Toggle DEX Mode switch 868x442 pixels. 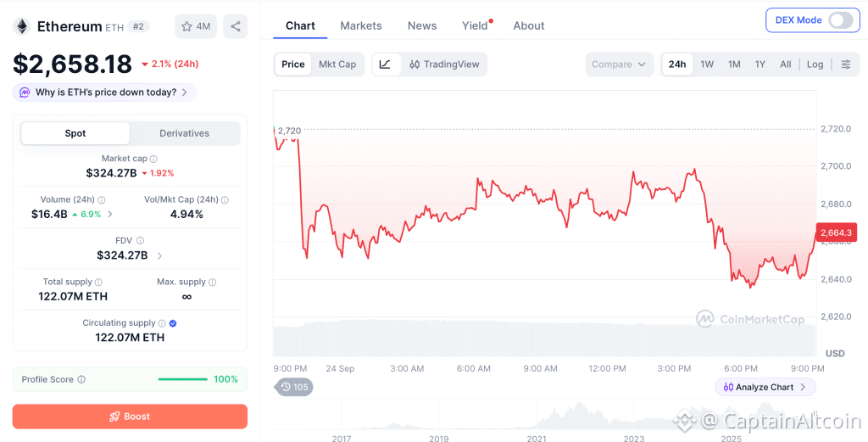tap(840, 20)
